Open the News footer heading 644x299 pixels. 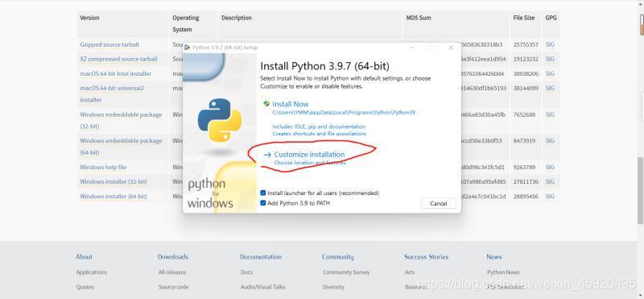pos(494,256)
